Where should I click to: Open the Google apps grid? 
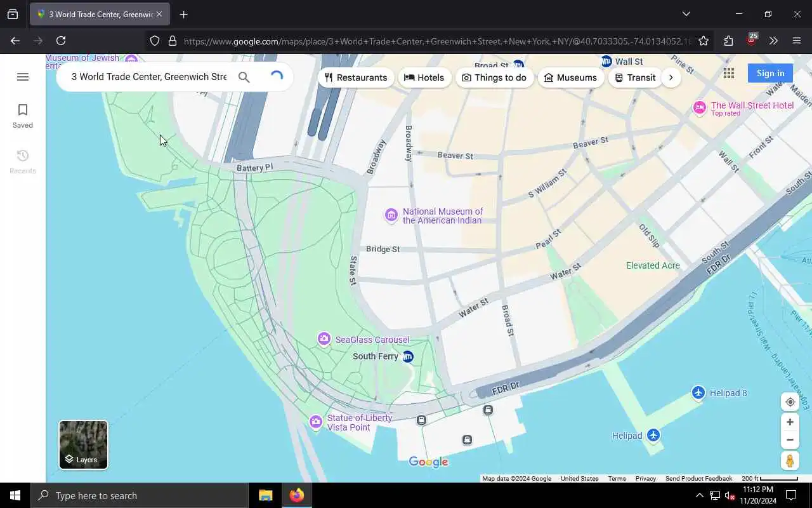[729, 73]
